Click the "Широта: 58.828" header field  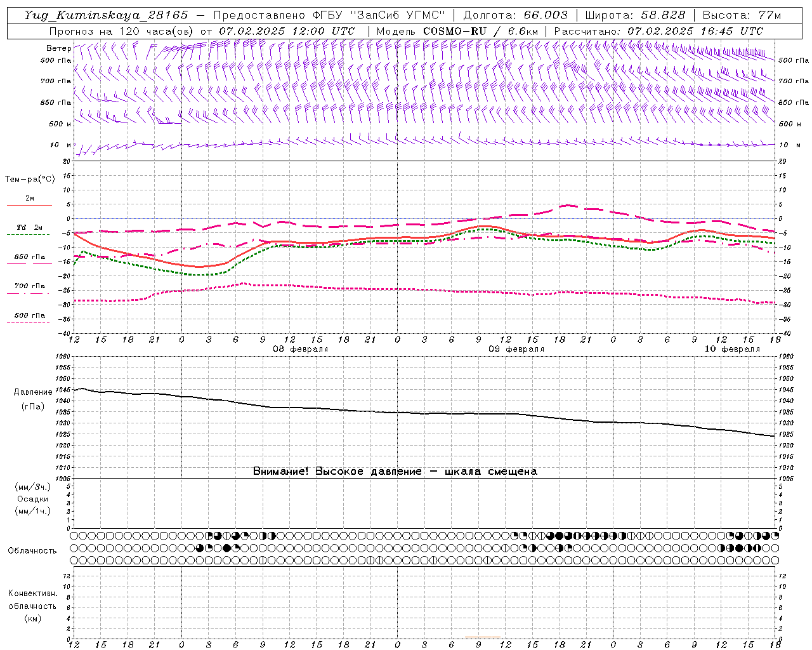(635, 15)
